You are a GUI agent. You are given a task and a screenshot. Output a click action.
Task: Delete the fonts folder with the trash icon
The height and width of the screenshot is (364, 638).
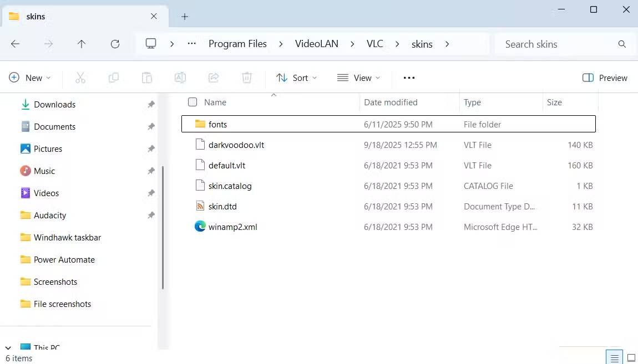pyautogui.click(x=247, y=78)
